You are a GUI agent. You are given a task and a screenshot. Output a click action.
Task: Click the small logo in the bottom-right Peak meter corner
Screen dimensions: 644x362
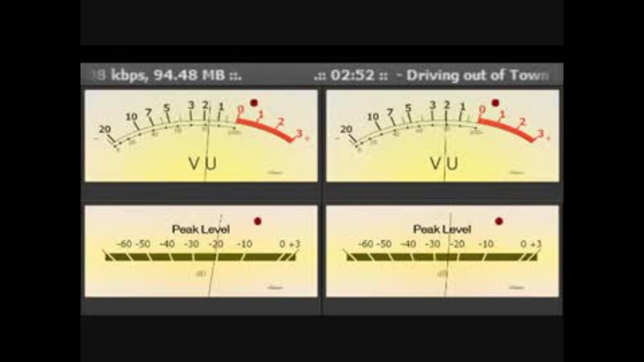point(517,288)
